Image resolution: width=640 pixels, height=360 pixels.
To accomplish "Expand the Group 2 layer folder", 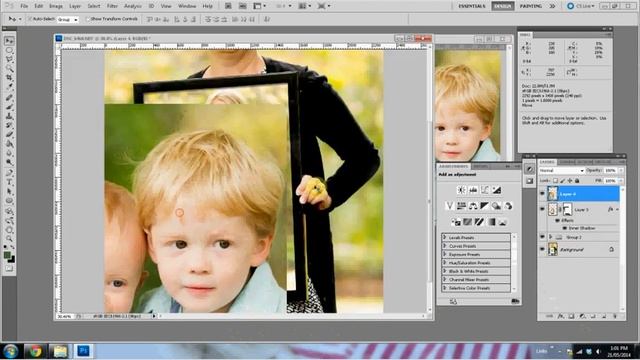I will click(x=551, y=237).
